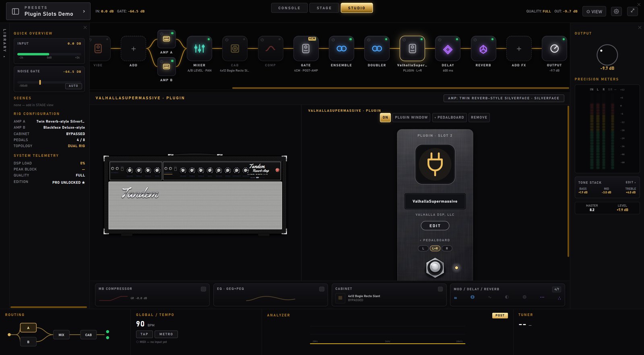Select the ValhallaSupermassive plugin block
This screenshot has width=644, height=355.
412,49
